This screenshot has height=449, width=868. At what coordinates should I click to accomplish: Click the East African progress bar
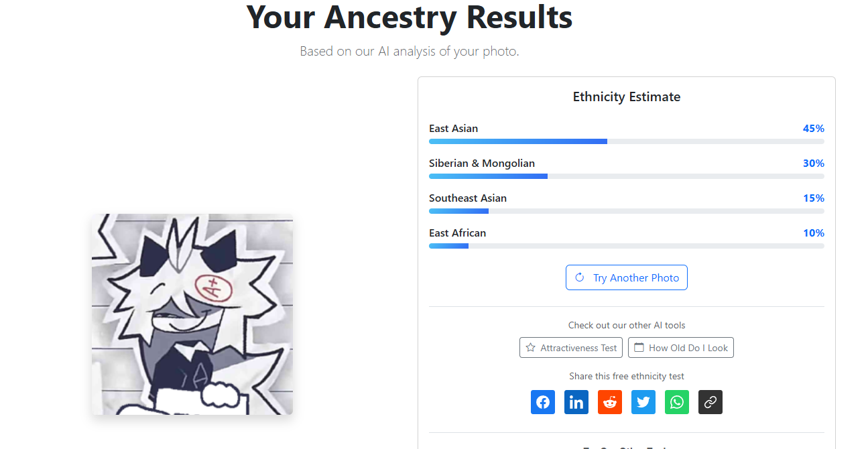point(626,246)
